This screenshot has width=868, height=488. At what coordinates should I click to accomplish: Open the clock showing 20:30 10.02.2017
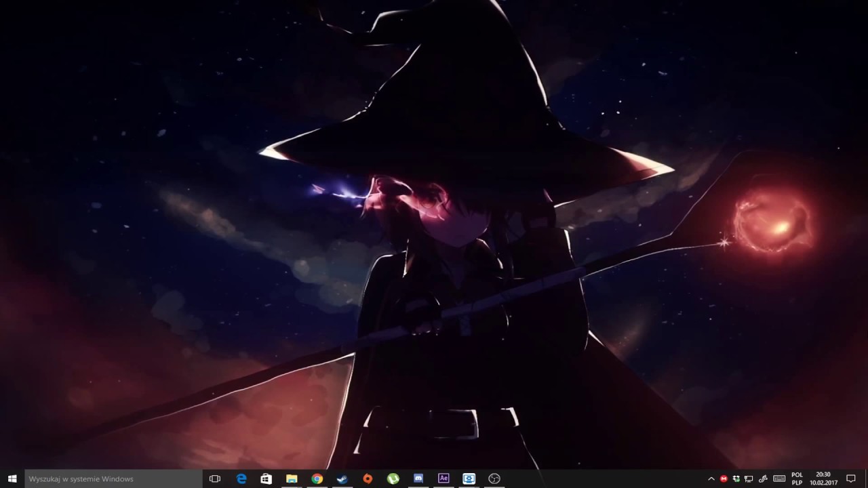point(823,479)
